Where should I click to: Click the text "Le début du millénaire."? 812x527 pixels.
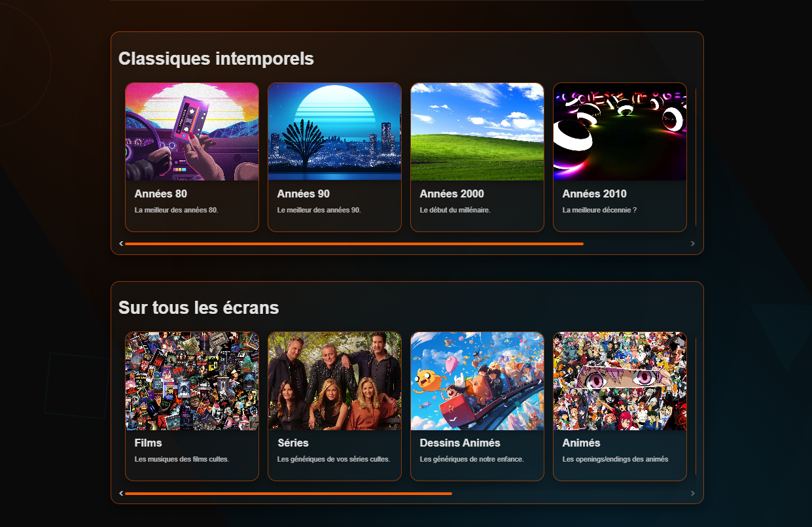(455, 211)
